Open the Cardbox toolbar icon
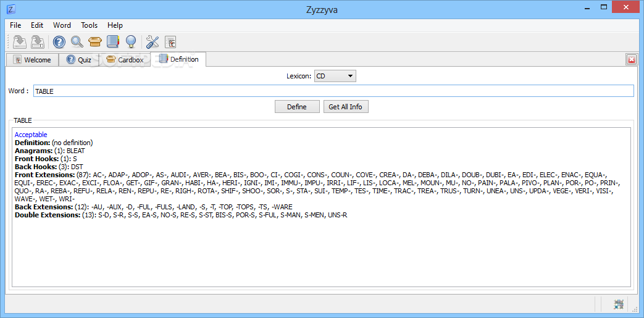Screen dimensions: 644x318 pos(95,41)
